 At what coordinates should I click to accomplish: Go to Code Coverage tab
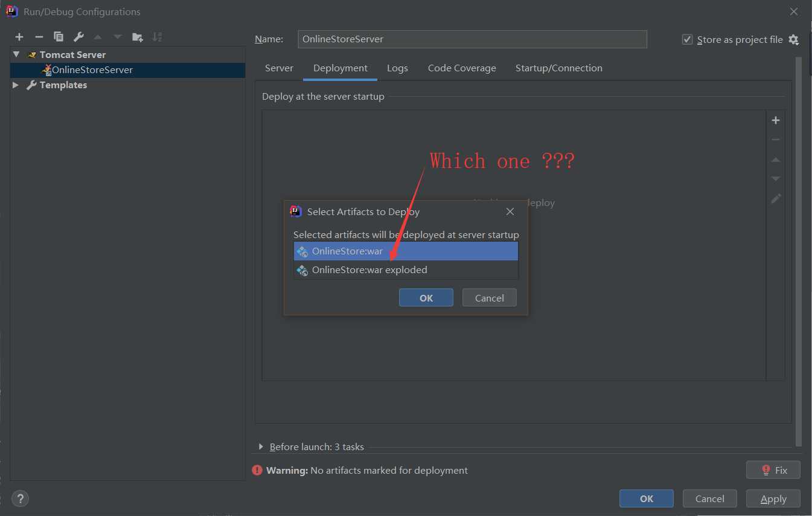click(x=462, y=68)
